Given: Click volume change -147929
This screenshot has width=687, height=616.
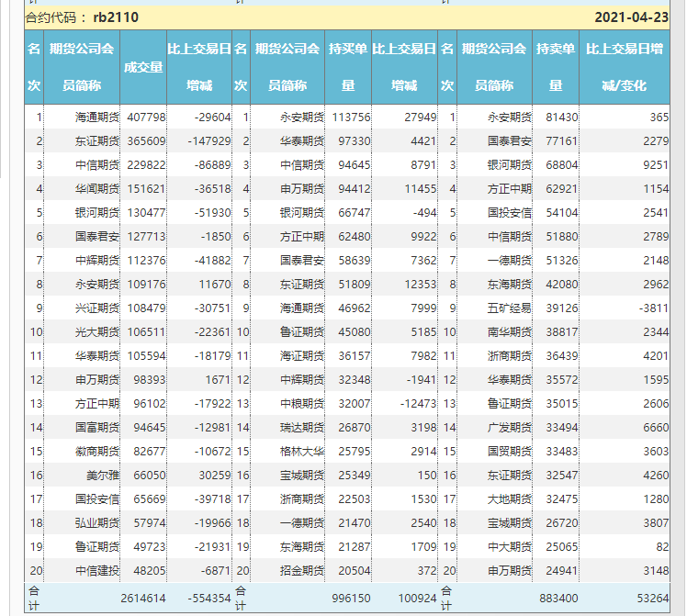Looking at the screenshot, I should [209, 141].
